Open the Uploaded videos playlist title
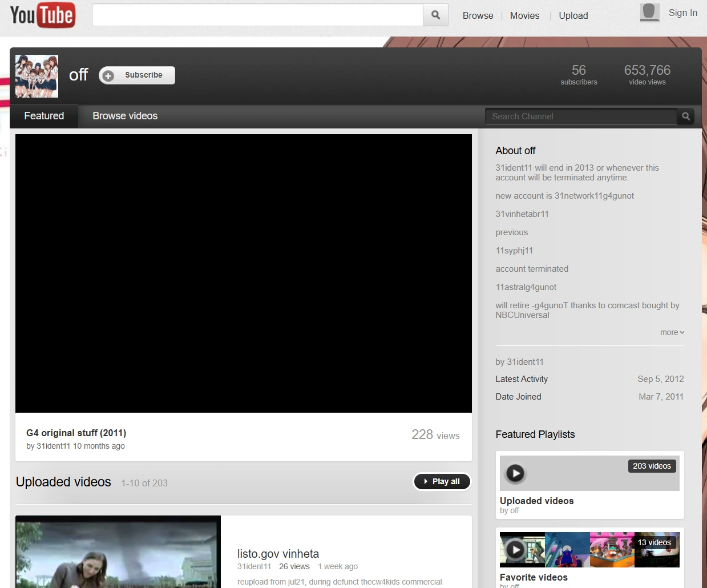707x588 pixels. (x=536, y=501)
